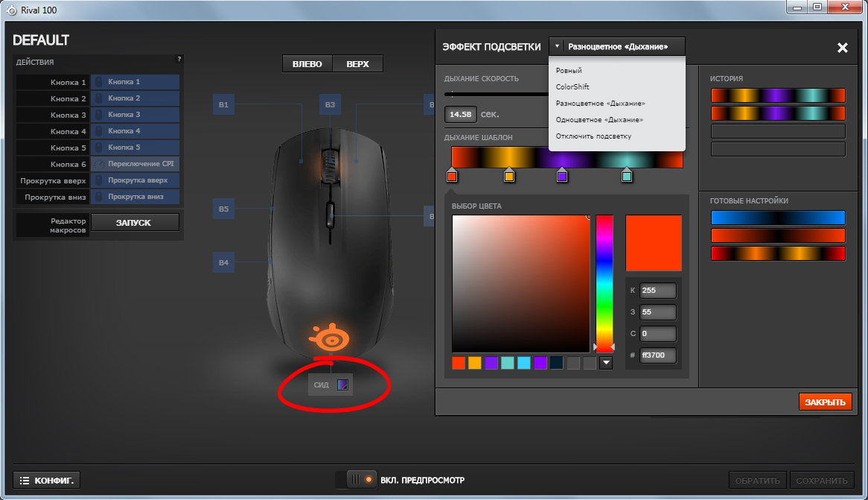Pick the teal saved color swatch
The height and width of the screenshot is (500, 868).
[x=508, y=363]
